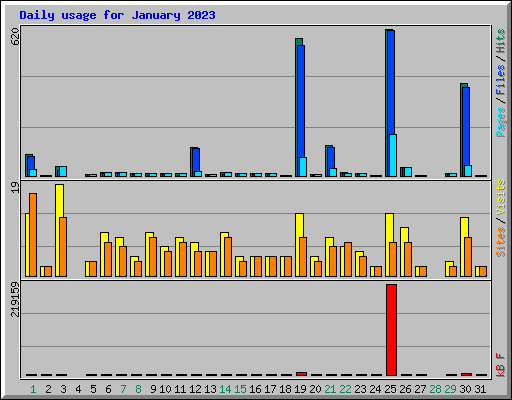Click the day label 27

[420, 389]
